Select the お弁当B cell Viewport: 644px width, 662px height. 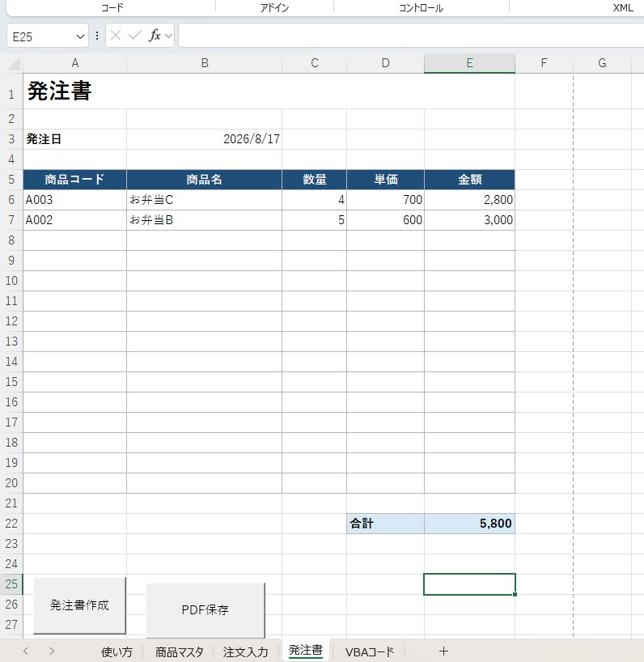(x=204, y=220)
